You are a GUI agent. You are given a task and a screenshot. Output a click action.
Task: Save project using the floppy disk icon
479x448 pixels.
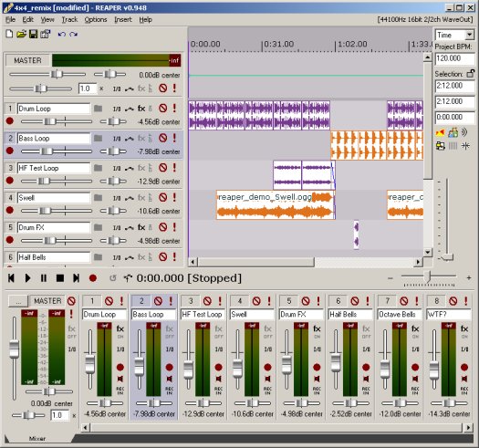[x=33, y=34]
